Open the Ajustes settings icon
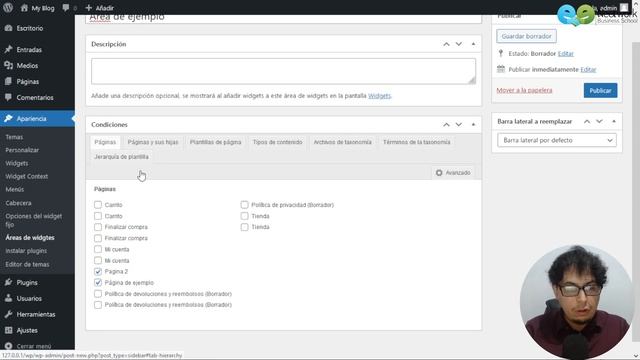The height and width of the screenshot is (360, 640). (8, 330)
